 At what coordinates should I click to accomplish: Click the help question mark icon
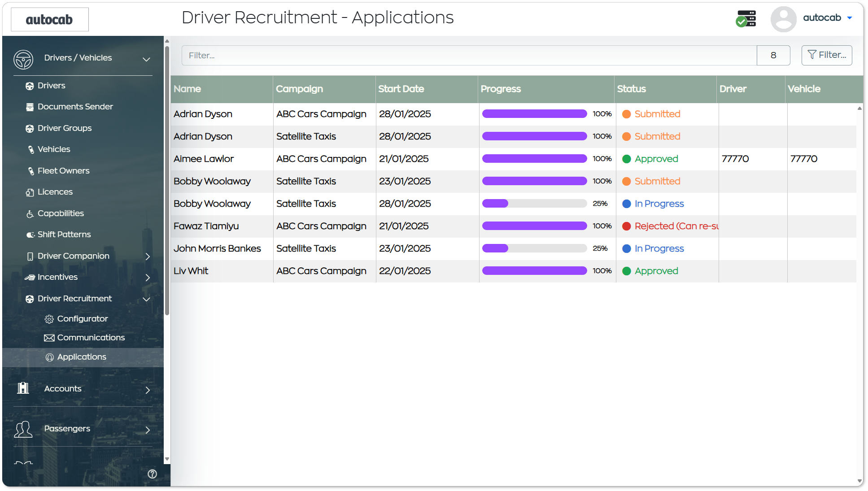[153, 474]
